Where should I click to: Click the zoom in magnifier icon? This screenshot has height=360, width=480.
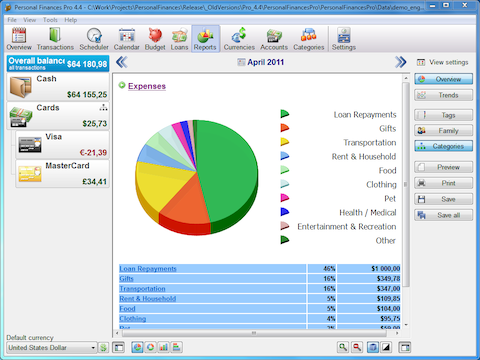pos(343,347)
